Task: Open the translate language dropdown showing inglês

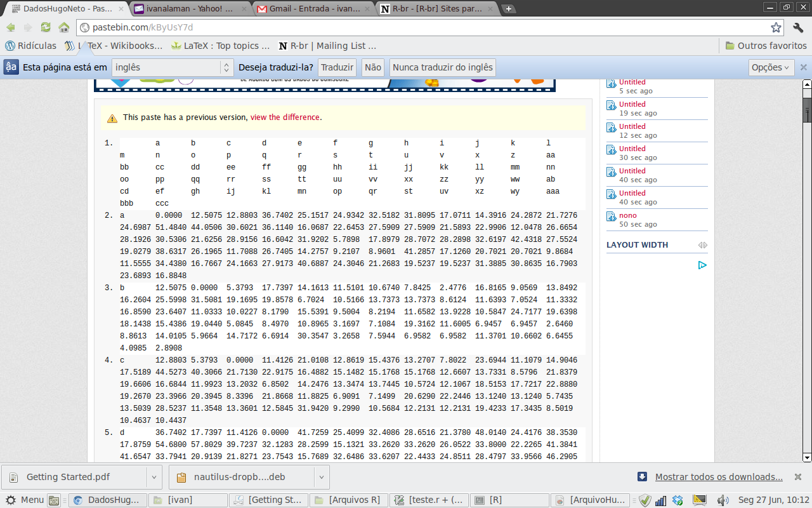Action: click(x=173, y=67)
